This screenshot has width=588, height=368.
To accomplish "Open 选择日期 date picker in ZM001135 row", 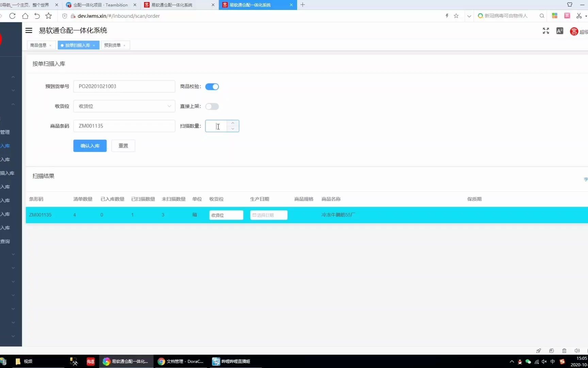I will 269,215.
